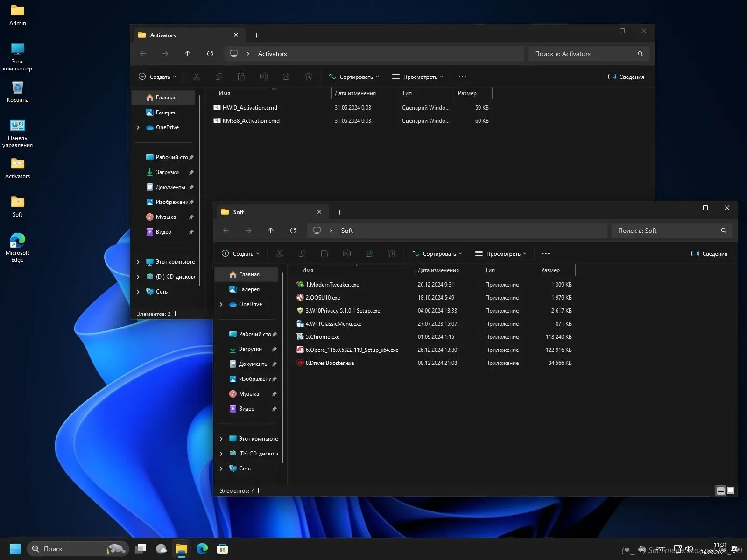The image size is (747, 560).
Task: Click Create button in Activators toolbar
Action: click(x=157, y=77)
